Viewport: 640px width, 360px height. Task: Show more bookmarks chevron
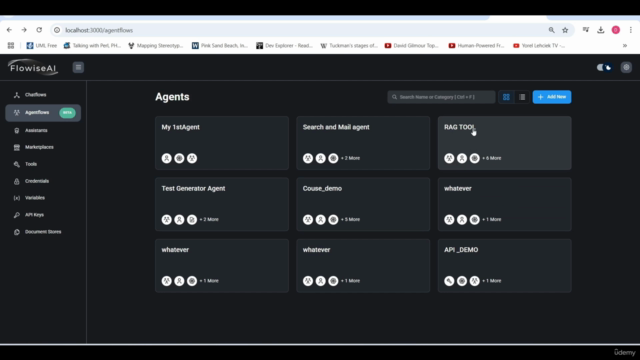pyautogui.click(x=625, y=46)
